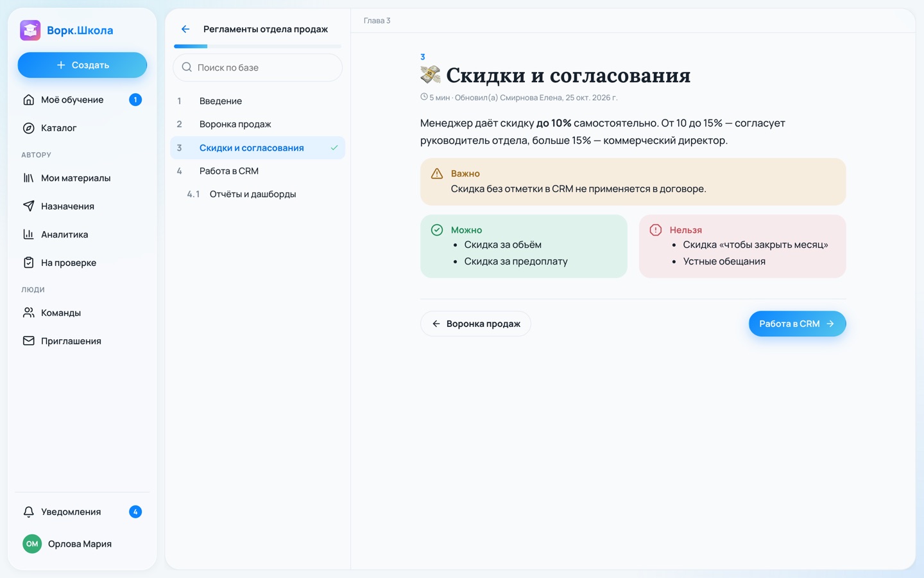The width and height of the screenshot is (924, 578).
Task: Click Команды people icon
Action: (x=28, y=313)
